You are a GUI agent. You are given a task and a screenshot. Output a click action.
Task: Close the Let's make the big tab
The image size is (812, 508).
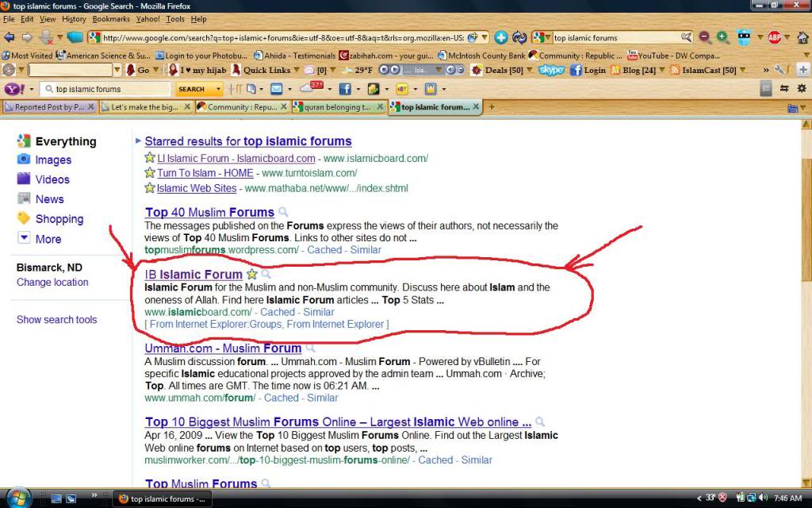point(187,107)
